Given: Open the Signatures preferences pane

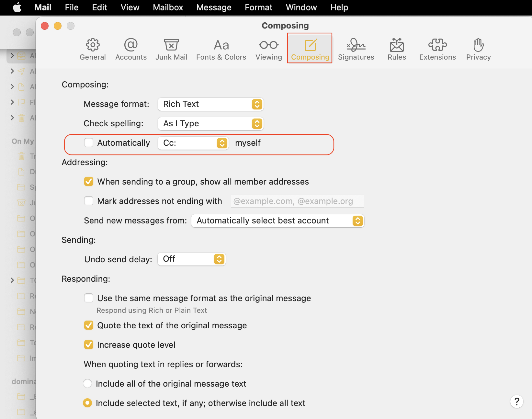Looking at the screenshot, I should (x=356, y=49).
